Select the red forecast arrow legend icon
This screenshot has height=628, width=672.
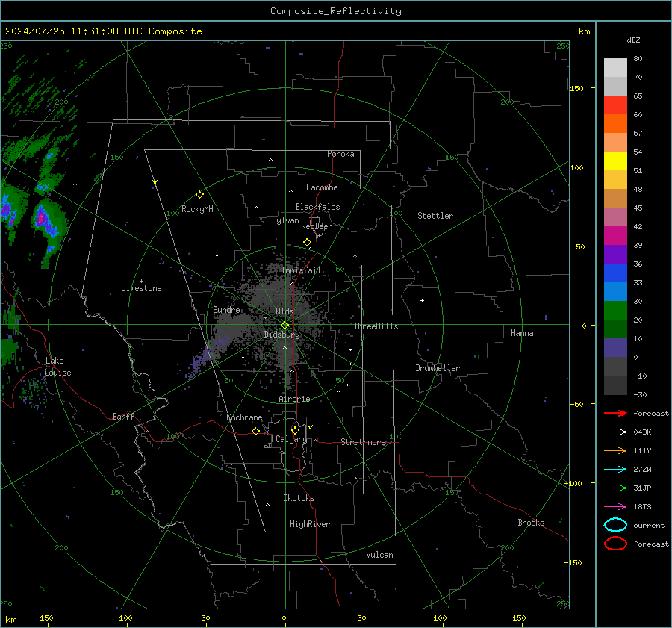615,413
